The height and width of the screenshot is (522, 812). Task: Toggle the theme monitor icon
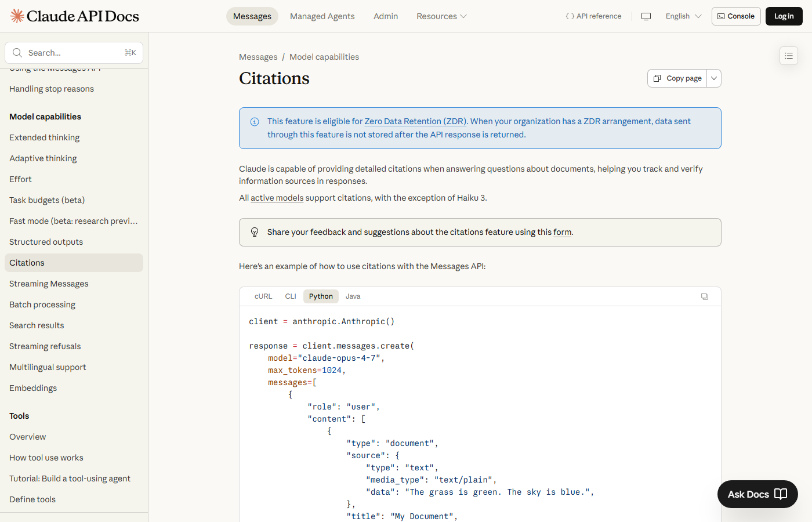(x=646, y=16)
